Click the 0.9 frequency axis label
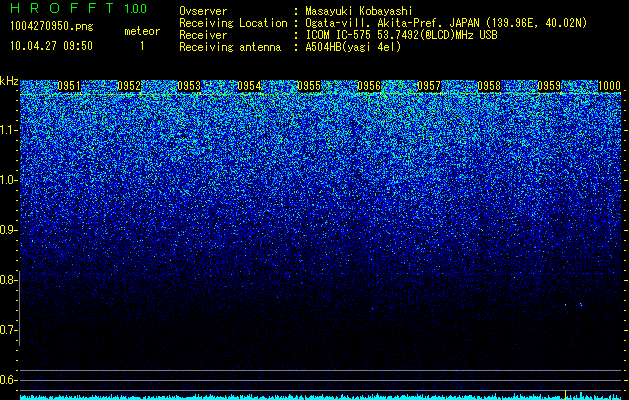Screen dimensions: 629x400 (x=9, y=230)
